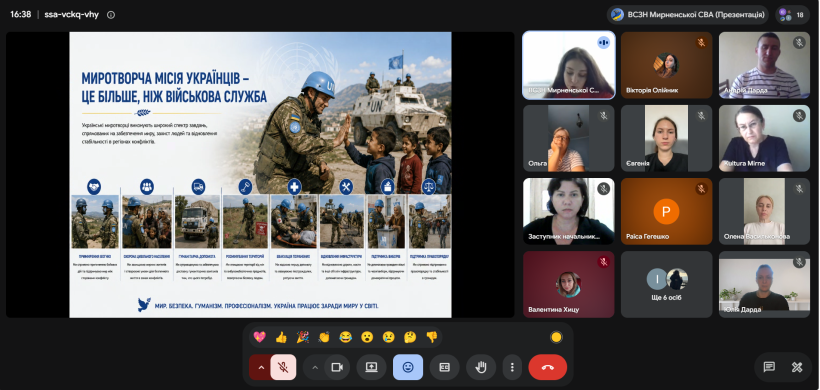Send heart emoji reaction
The height and width of the screenshot is (390, 820).
259,337
